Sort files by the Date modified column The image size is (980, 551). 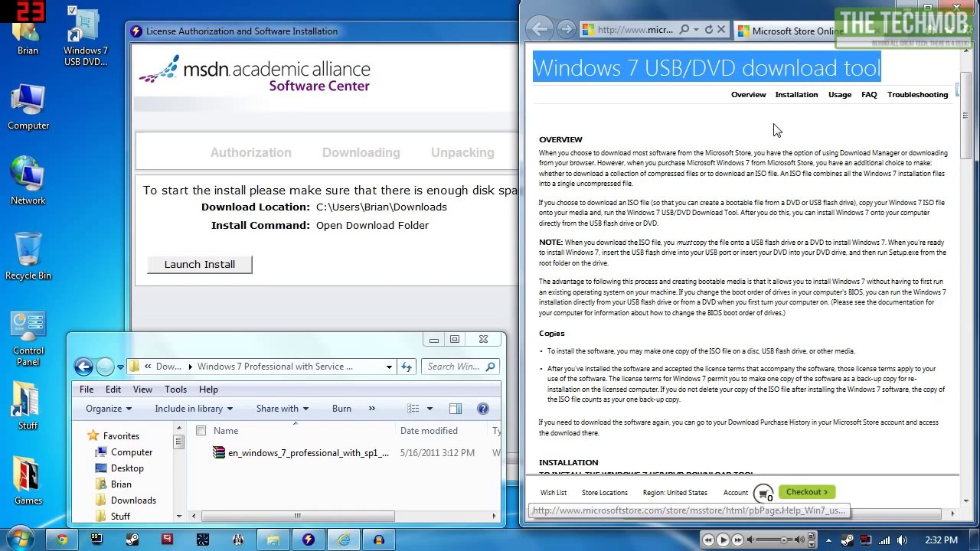(x=429, y=431)
